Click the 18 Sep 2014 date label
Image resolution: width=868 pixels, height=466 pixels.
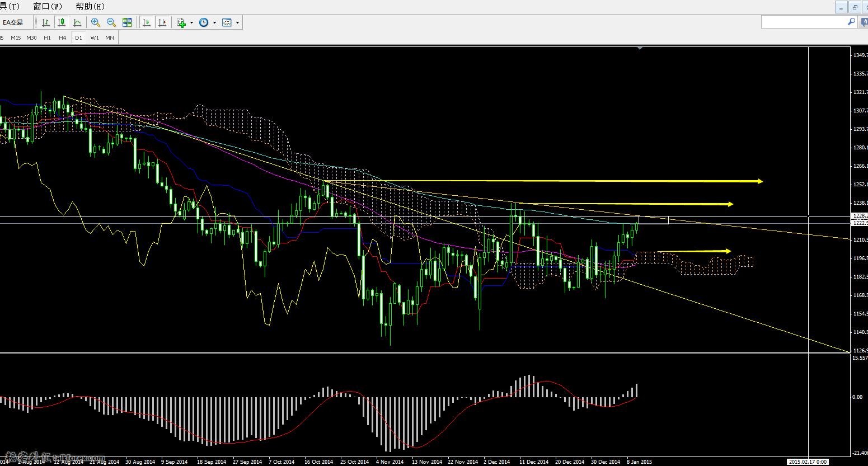212,462
